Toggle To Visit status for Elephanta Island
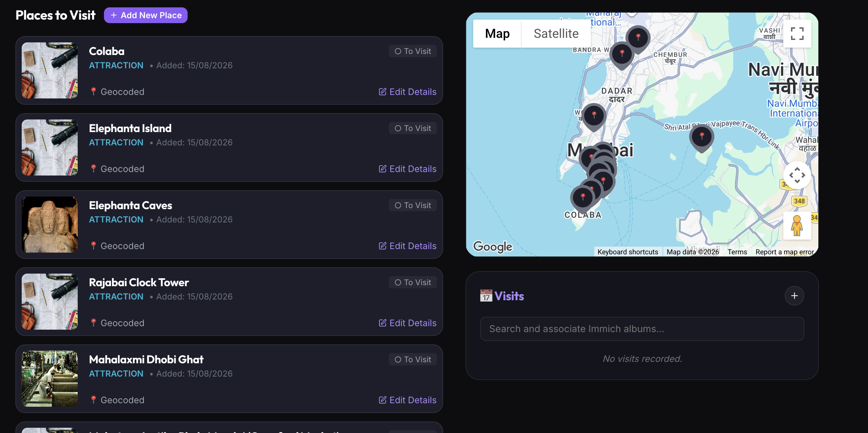Screen dimensions: 868x433 pos(413,128)
